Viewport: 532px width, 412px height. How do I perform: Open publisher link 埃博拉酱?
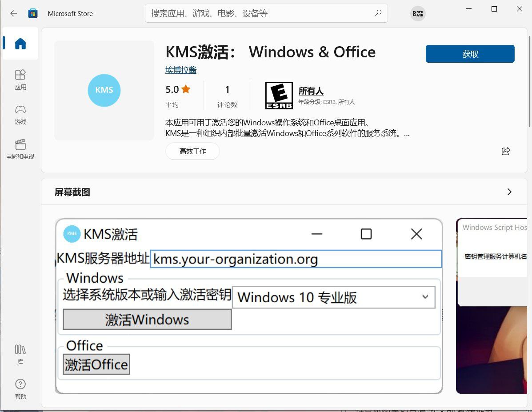click(181, 70)
